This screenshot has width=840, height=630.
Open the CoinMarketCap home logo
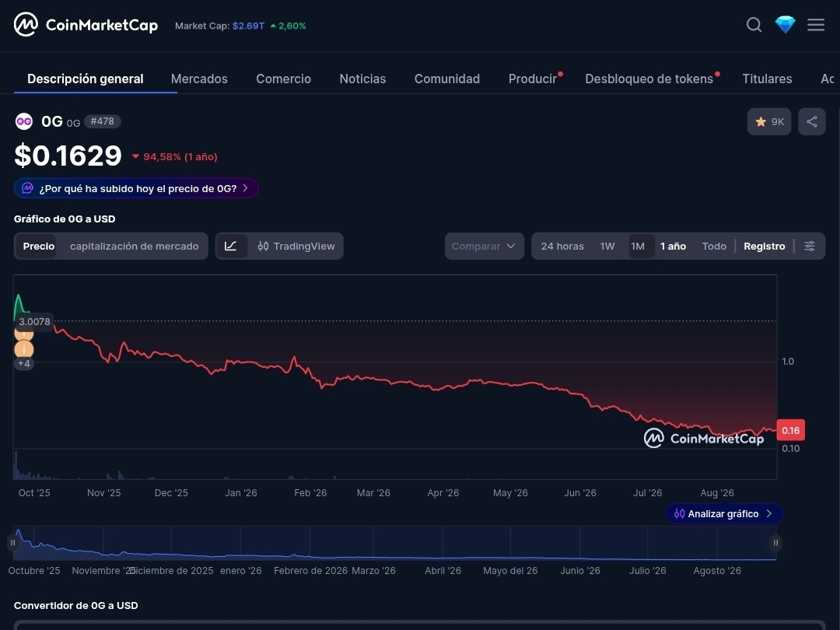tap(86, 25)
